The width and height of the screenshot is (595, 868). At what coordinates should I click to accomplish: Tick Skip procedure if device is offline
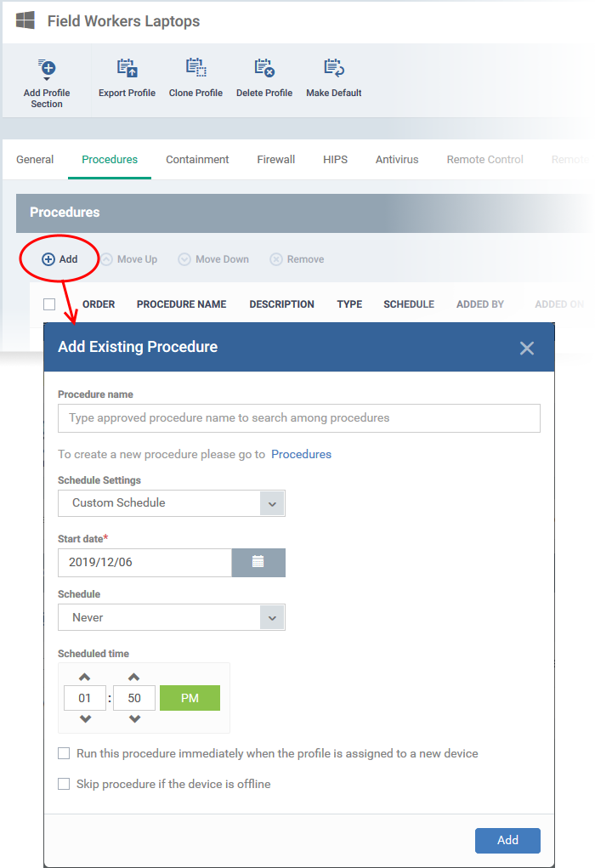65,784
